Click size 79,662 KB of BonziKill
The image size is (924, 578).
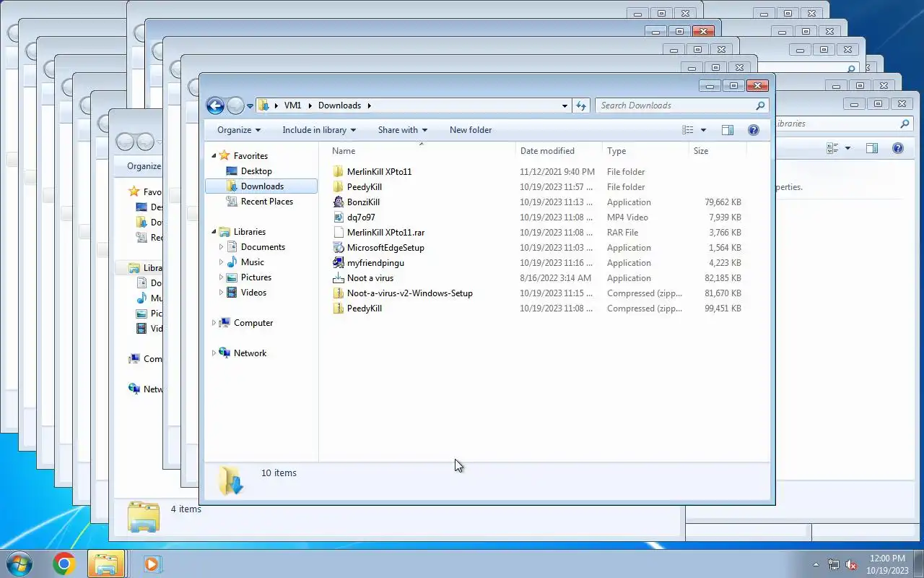coord(723,202)
